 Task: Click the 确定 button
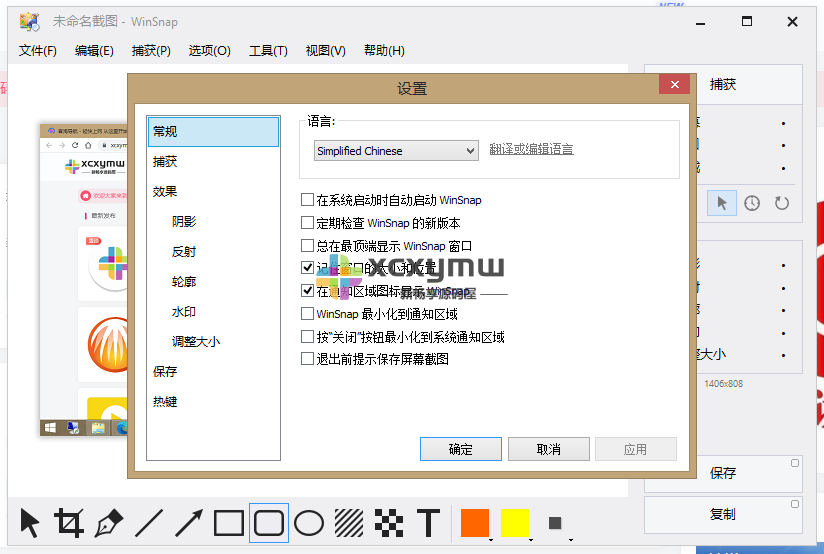[461, 449]
